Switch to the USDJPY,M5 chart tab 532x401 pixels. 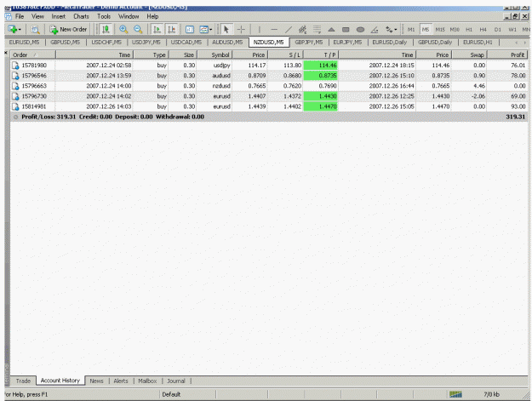click(x=146, y=42)
